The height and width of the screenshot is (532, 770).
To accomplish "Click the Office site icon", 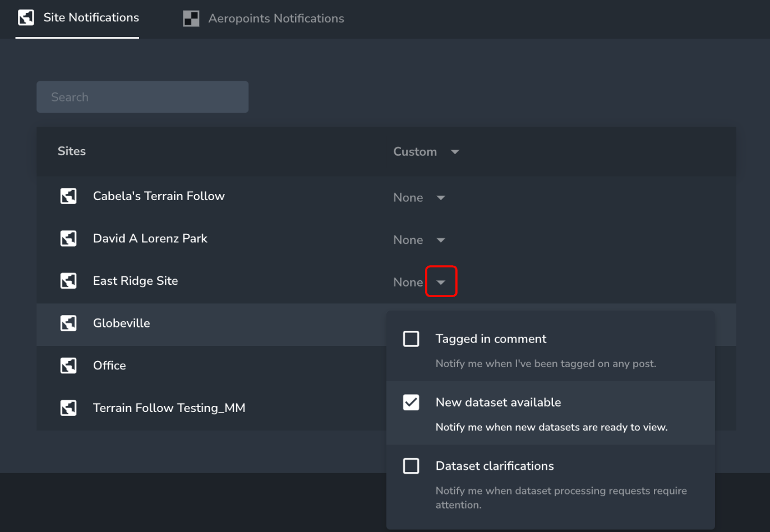I will (68, 366).
